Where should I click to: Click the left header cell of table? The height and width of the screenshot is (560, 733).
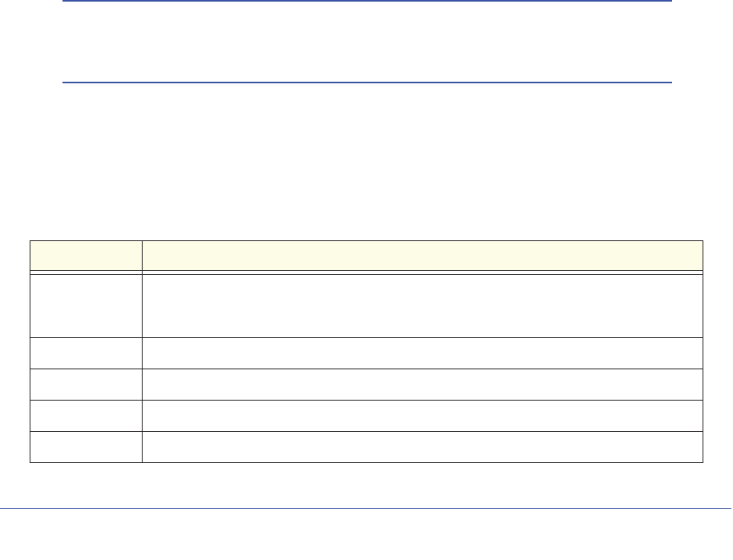point(86,256)
